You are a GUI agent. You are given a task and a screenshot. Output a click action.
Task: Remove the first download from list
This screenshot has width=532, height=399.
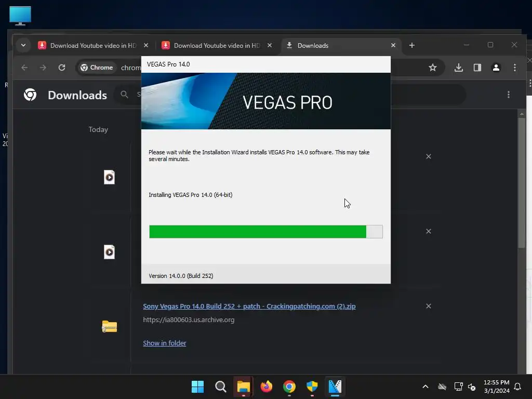(429, 156)
